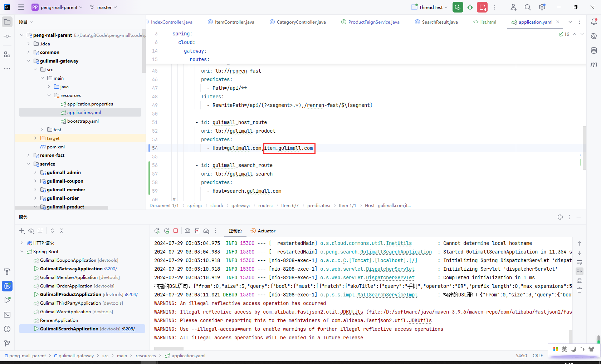Click the 54:50 caret position indicator

coord(521,356)
